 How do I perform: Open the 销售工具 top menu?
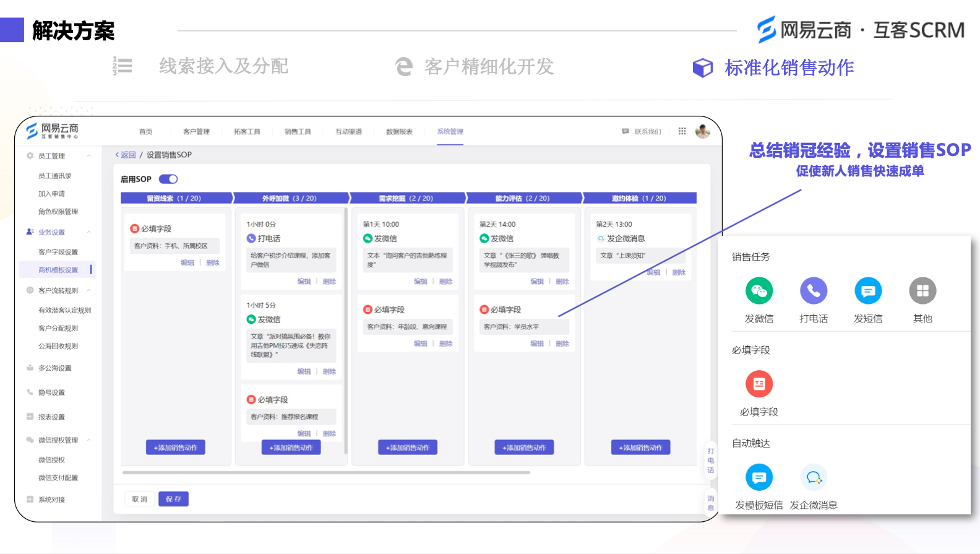[298, 132]
